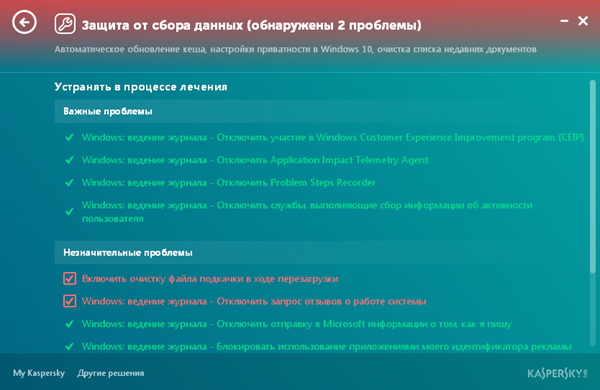
Task: Click the Устранять в процессе лечения heading
Action: point(141,87)
